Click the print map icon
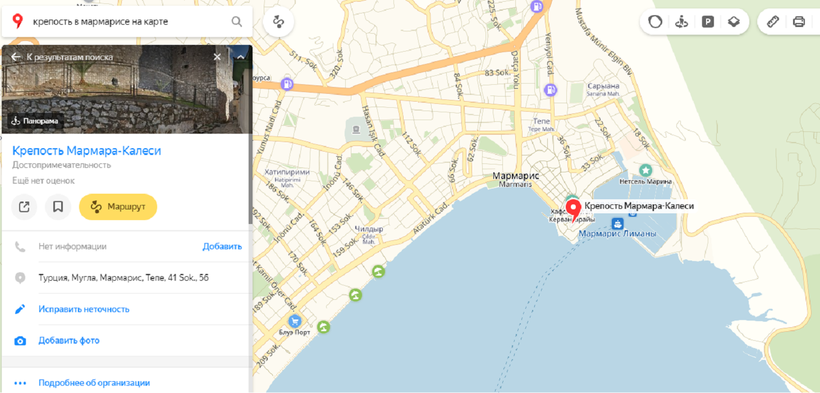 (x=799, y=22)
